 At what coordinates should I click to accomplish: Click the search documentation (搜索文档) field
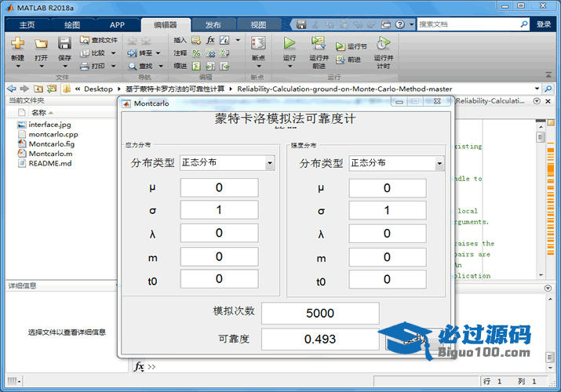tap(468, 24)
